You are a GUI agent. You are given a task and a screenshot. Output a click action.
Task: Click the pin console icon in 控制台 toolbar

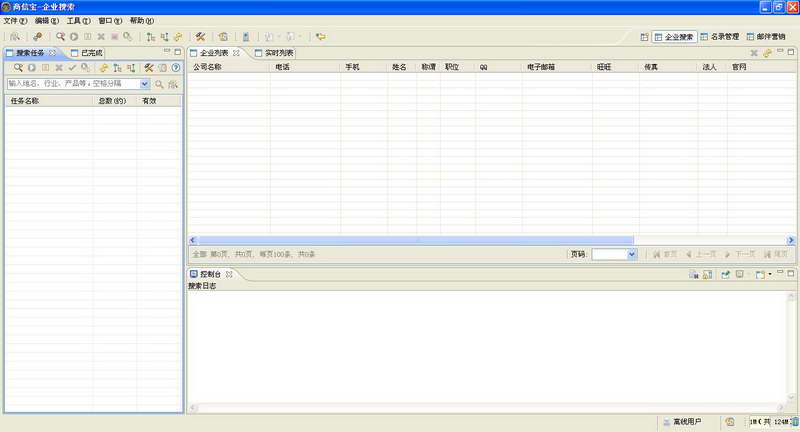pos(725,274)
